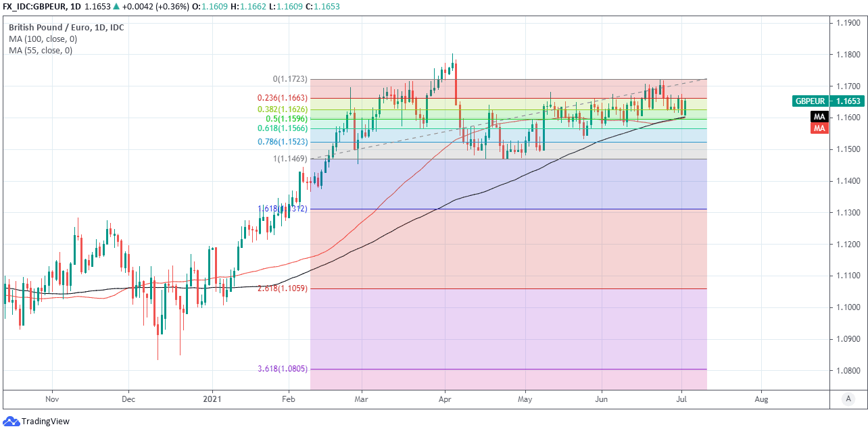This screenshot has width=868, height=431.
Task: Open the British Pound / Euro chart title
Action: (66, 28)
